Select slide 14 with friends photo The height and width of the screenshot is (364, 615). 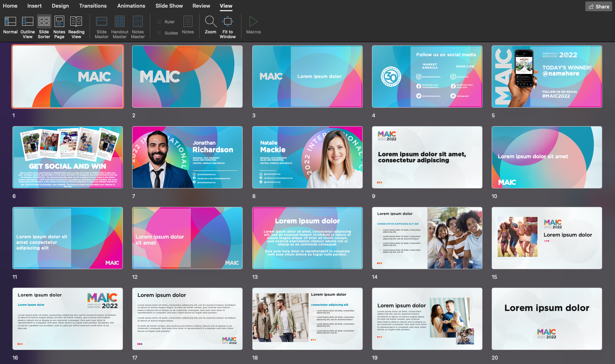pos(427,238)
